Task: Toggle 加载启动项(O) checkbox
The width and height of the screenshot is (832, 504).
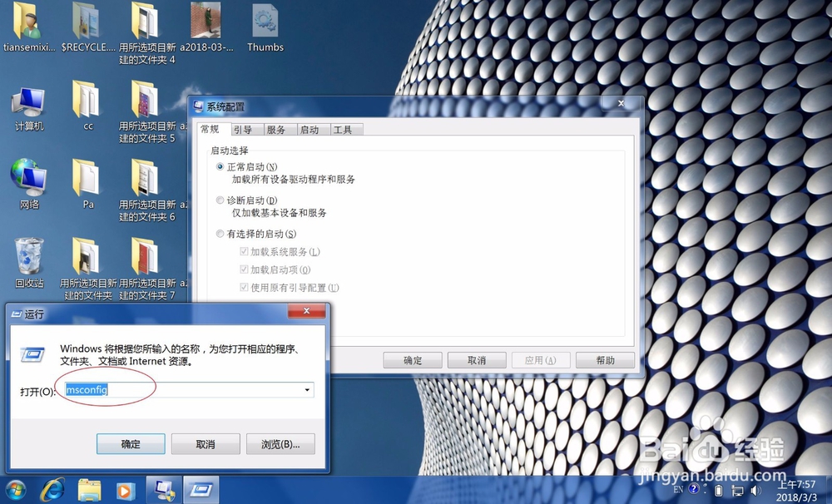Action: (x=244, y=269)
